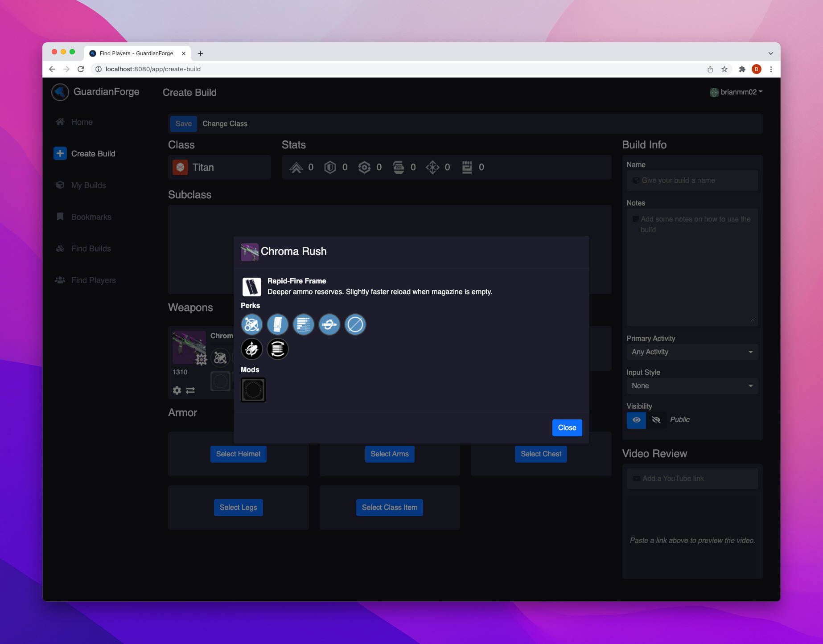Click the Mobility stat icon
Viewport: 823px width, 644px height.
(x=296, y=168)
